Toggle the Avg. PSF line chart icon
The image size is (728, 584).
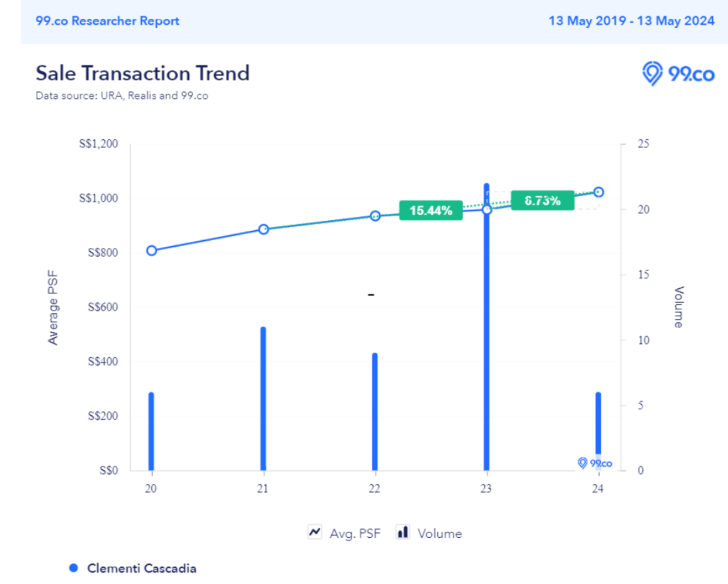(315, 532)
